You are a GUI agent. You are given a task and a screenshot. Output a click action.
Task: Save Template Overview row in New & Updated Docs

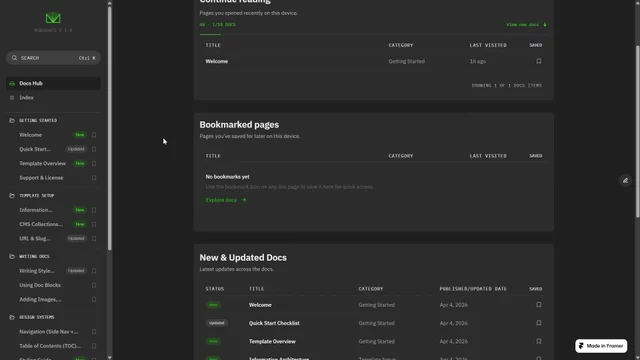(x=539, y=341)
